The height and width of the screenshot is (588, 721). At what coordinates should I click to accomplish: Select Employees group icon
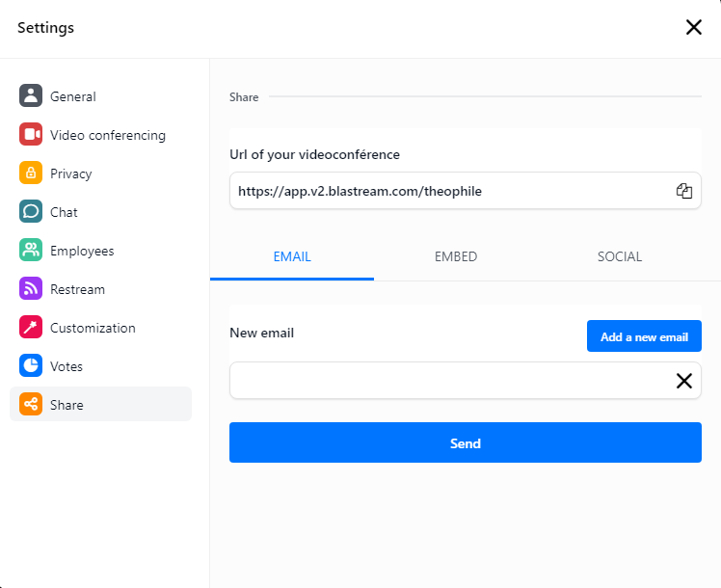coord(31,250)
